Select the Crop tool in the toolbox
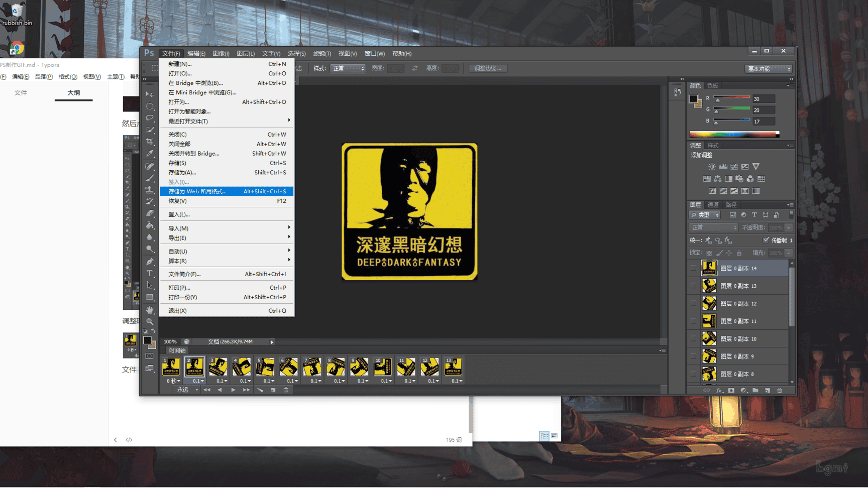This screenshot has width=868, height=488. [x=150, y=142]
